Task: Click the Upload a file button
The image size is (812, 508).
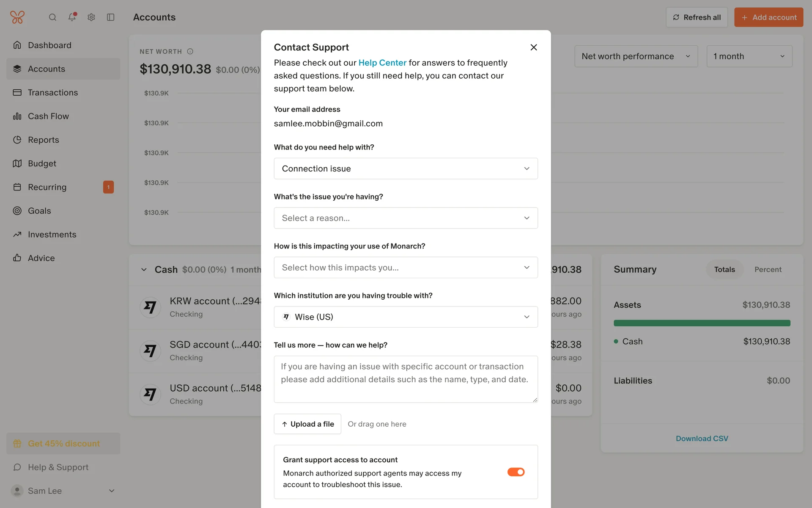Action: point(307,424)
